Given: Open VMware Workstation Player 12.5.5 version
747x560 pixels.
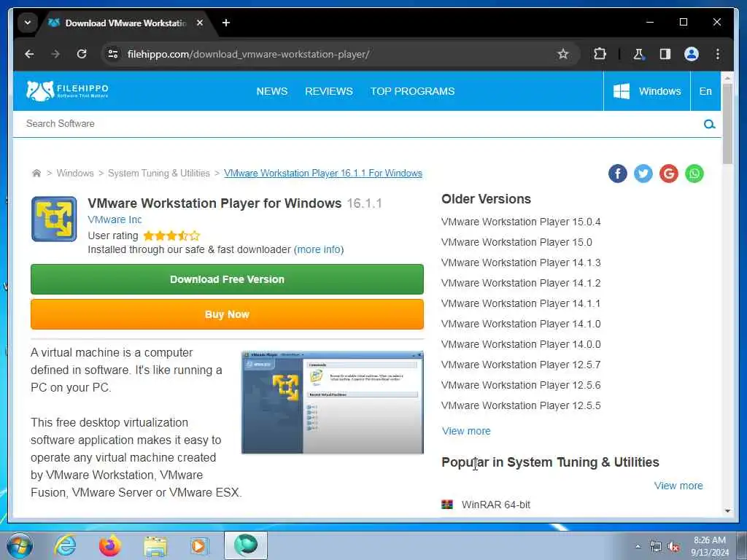Looking at the screenshot, I should pos(521,405).
